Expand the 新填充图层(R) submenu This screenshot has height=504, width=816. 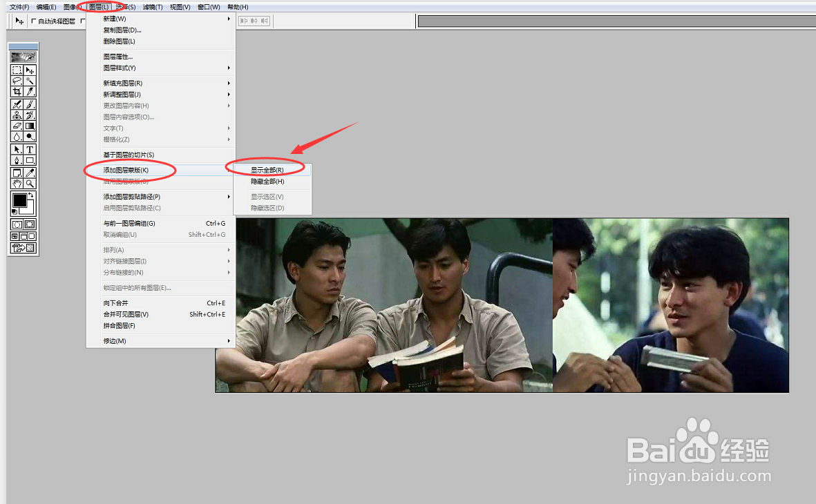click(x=161, y=84)
